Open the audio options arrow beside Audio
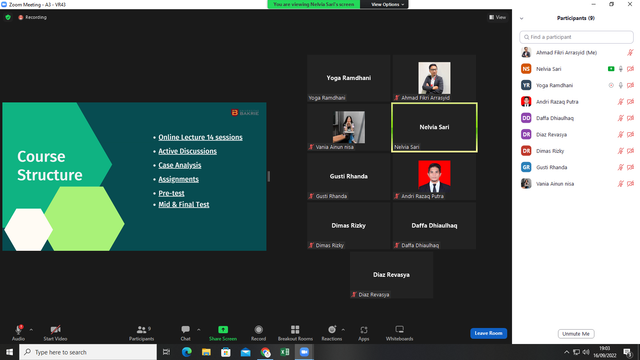Screen dimensions: 640x360 [x=31, y=330]
